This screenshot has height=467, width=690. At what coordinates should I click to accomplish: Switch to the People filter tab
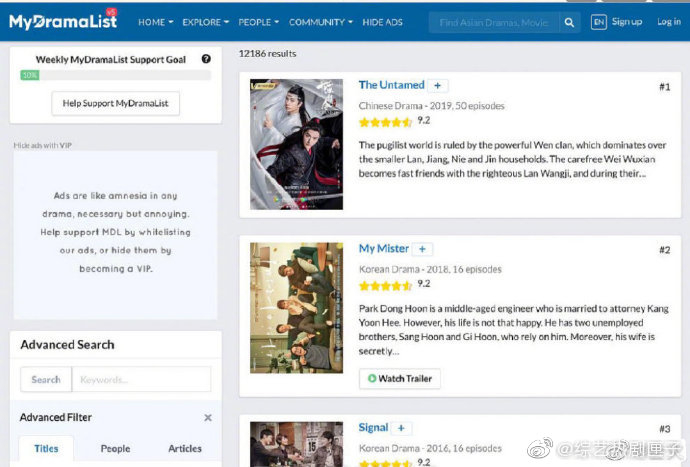(115, 449)
